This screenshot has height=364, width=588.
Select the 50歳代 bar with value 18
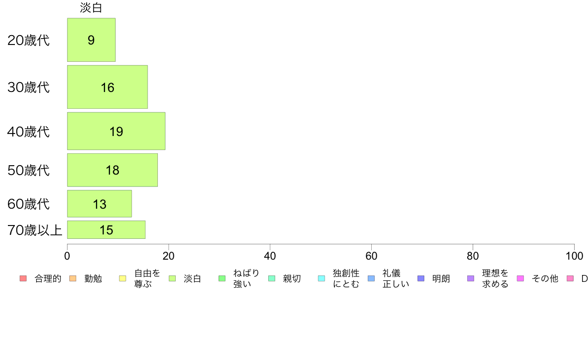click(112, 170)
